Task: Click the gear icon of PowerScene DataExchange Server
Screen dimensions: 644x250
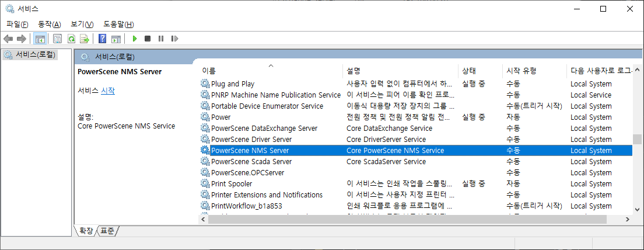Action: tap(205, 129)
